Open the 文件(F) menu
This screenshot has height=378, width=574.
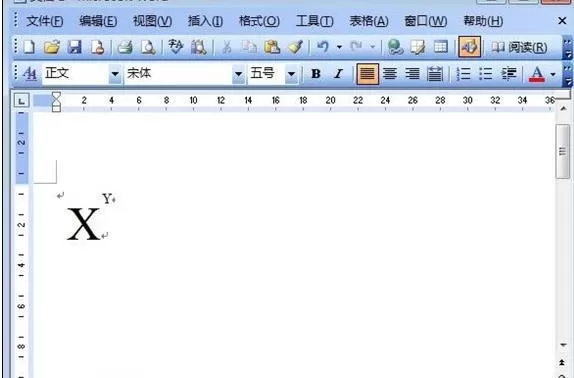point(45,21)
